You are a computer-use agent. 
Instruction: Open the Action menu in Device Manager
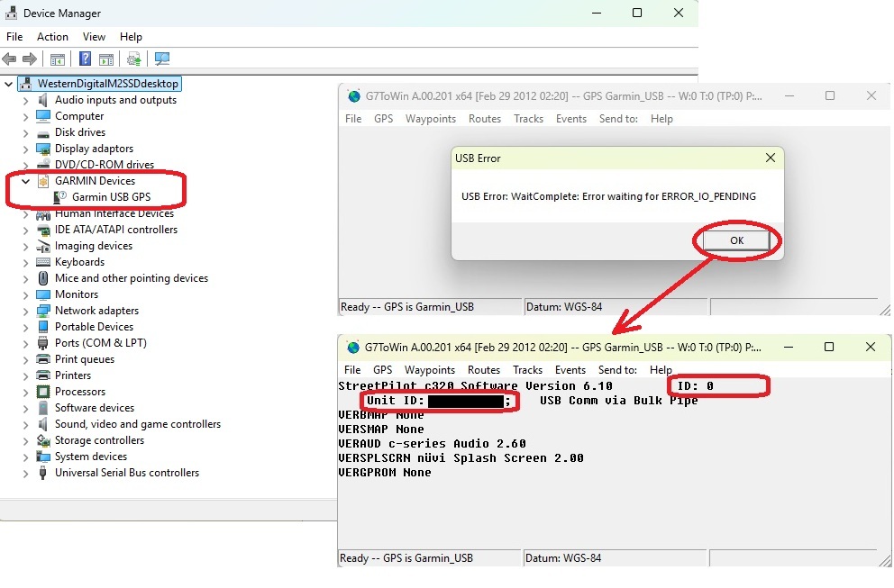tap(52, 36)
